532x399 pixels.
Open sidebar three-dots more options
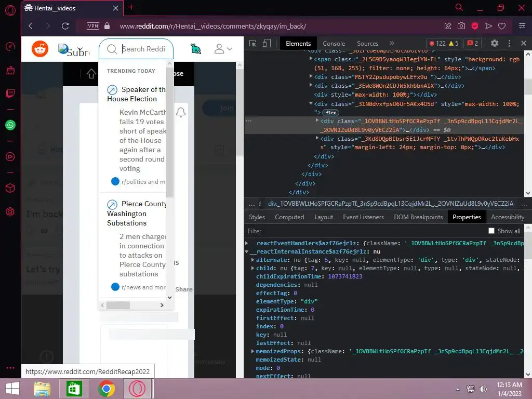(x=10, y=368)
